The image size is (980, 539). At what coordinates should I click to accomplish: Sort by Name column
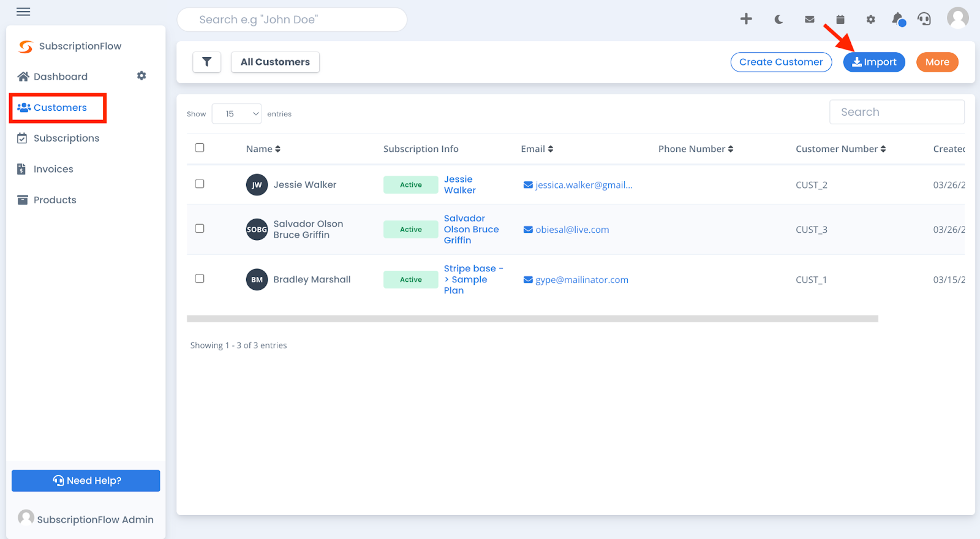263,149
